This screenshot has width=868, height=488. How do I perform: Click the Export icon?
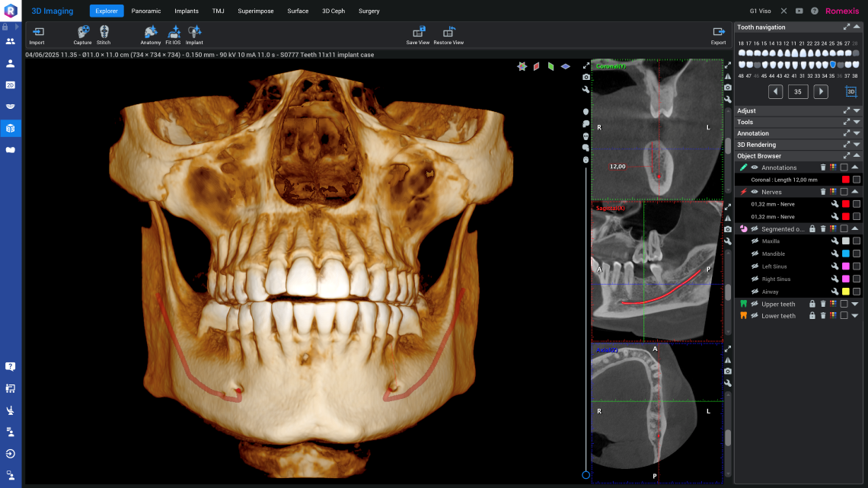718,32
